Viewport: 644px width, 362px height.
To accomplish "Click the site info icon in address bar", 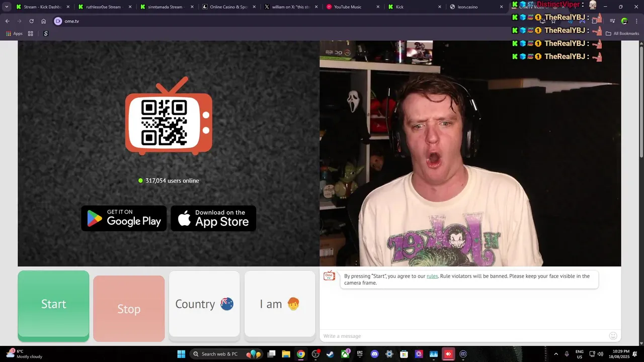I will click(58, 21).
